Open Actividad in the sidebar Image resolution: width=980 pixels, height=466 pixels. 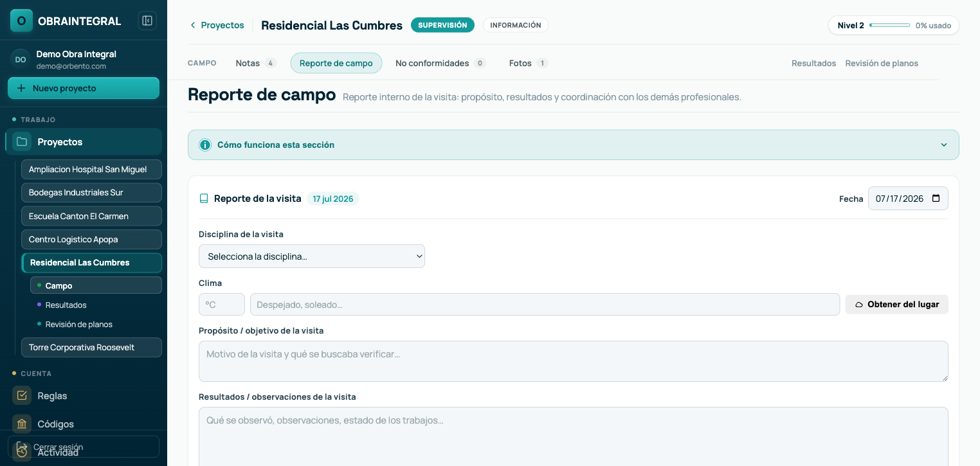click(x=58, y=453)
